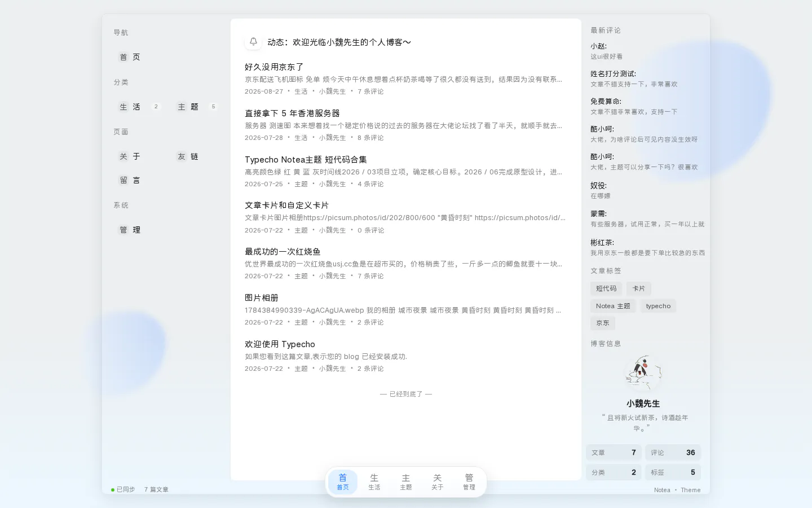812x508 pixels.
Task: Click the blogger avatar image
Action: [643, 373]
